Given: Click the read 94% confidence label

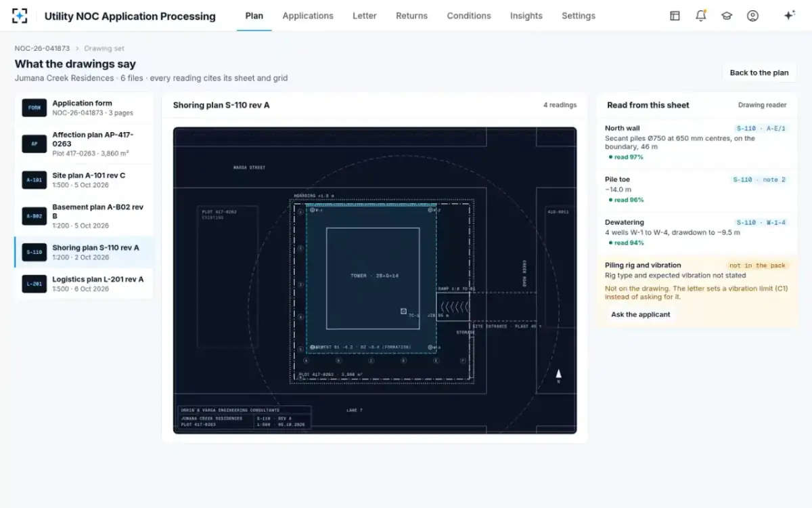Looking at the screenshot, I should pyautogui.click(x=625, y=242).
